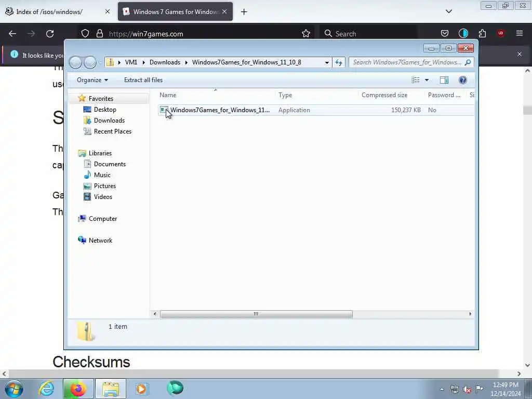
Task: Open Firefox tracking protection shield icon
Action: (x=85, y=34)
